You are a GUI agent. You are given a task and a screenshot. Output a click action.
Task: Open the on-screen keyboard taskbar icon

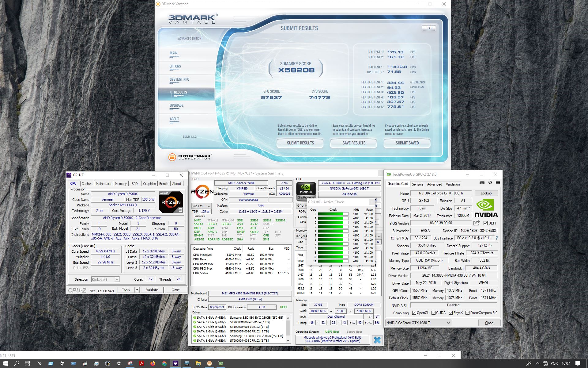pyautogui.click(x=73, y=363)
